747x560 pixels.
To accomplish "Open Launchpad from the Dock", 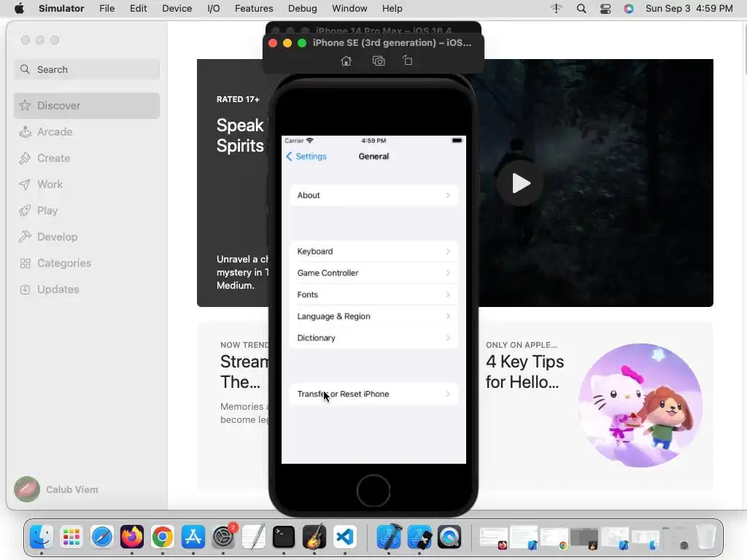I will point(71,537).
